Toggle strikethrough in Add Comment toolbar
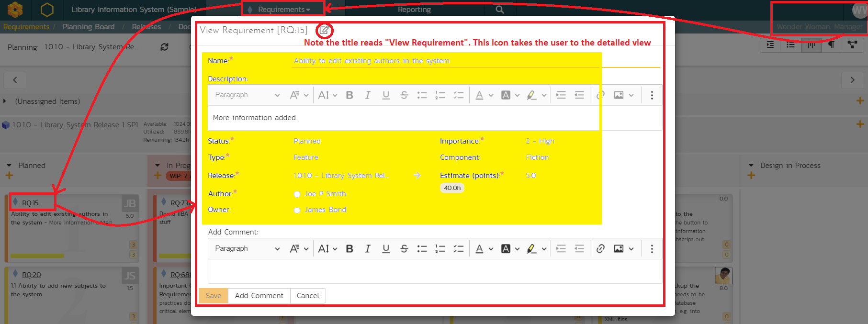Image resolution: width=868 pixels, height=324 pixels. pos(404,248)
